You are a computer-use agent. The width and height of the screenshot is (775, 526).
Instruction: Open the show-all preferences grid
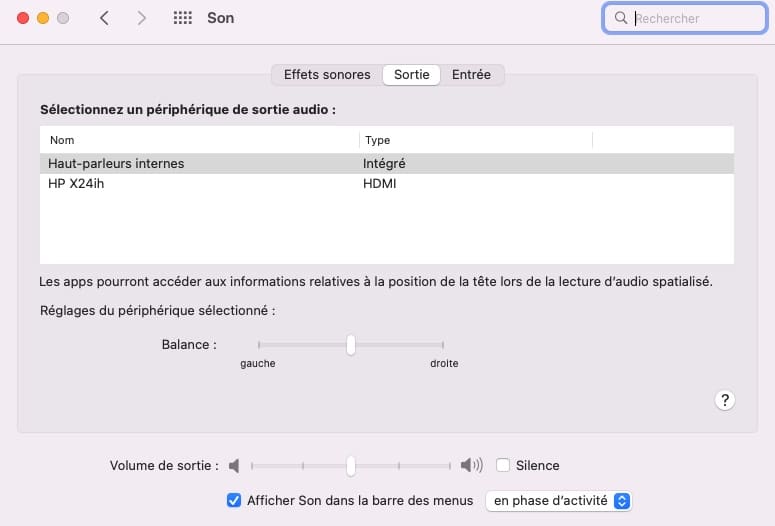pos(183,18)
